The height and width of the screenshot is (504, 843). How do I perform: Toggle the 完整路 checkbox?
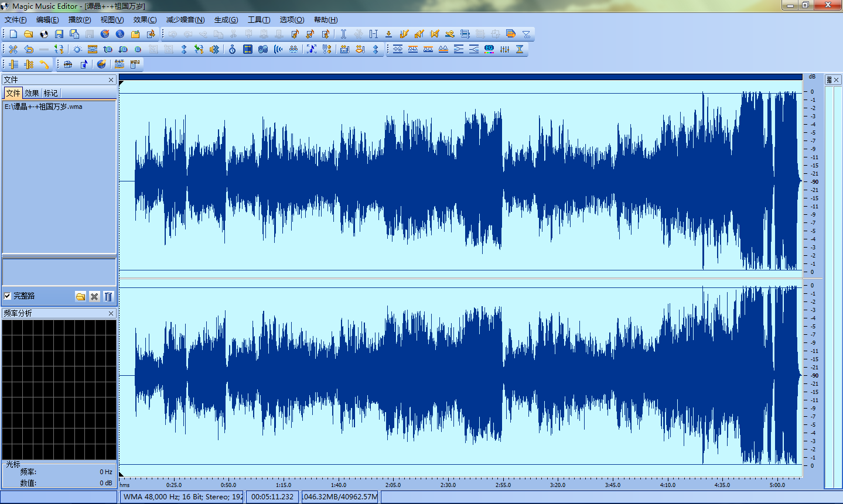tap(8, 296)
